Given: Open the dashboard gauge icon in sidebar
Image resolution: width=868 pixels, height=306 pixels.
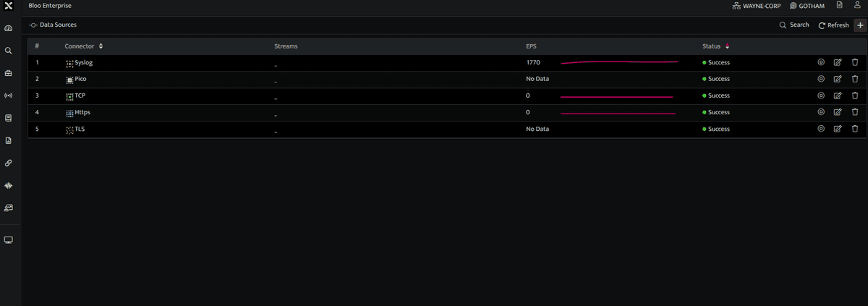Looking at the screenshot, I should coord(9,28).
